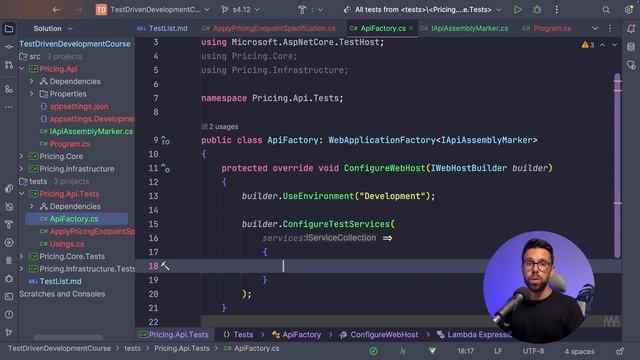
Task: Open the Problems tool window icon
Action: tap(9, 315)
